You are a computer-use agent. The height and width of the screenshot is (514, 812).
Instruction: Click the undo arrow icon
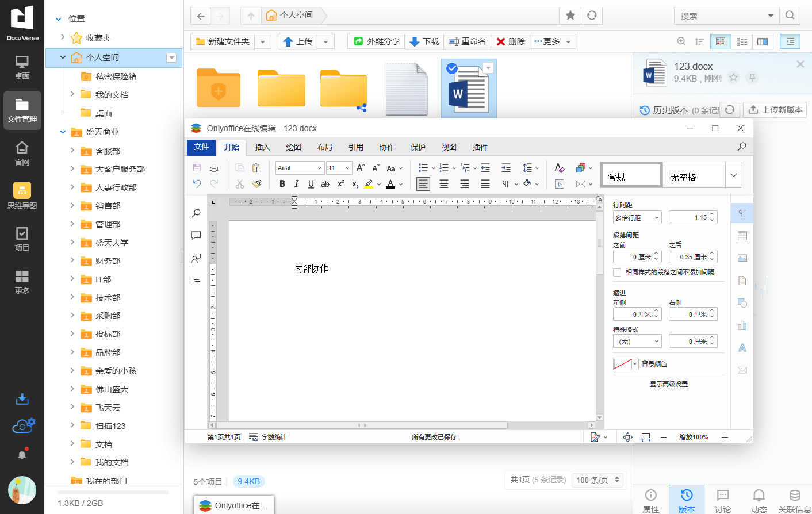pos(197,184)
